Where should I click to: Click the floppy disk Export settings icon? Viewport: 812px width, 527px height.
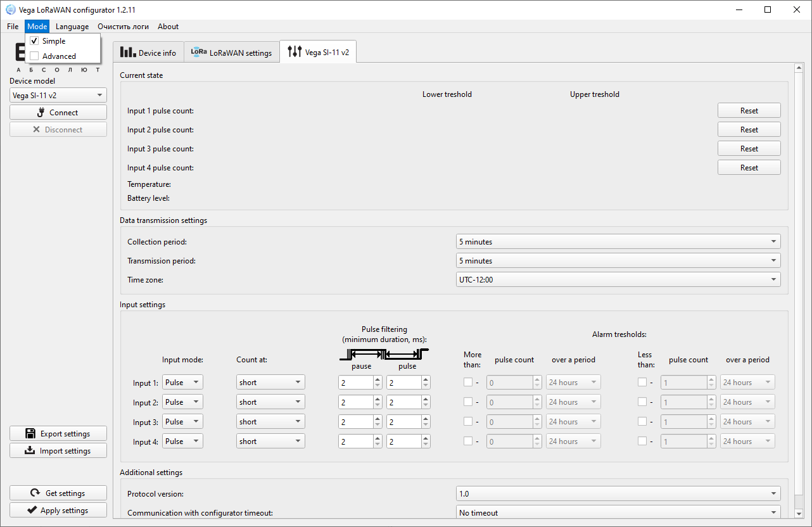click(30, 434)
